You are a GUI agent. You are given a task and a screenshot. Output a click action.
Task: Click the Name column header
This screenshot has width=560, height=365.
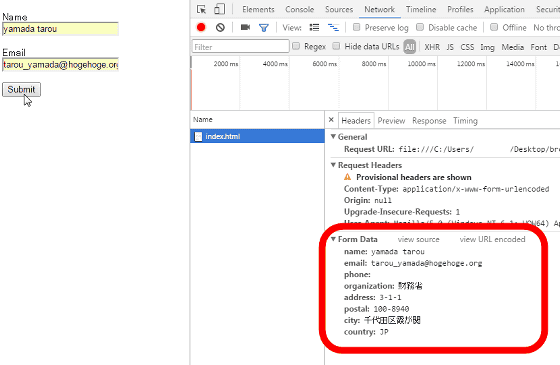[258, 119]
